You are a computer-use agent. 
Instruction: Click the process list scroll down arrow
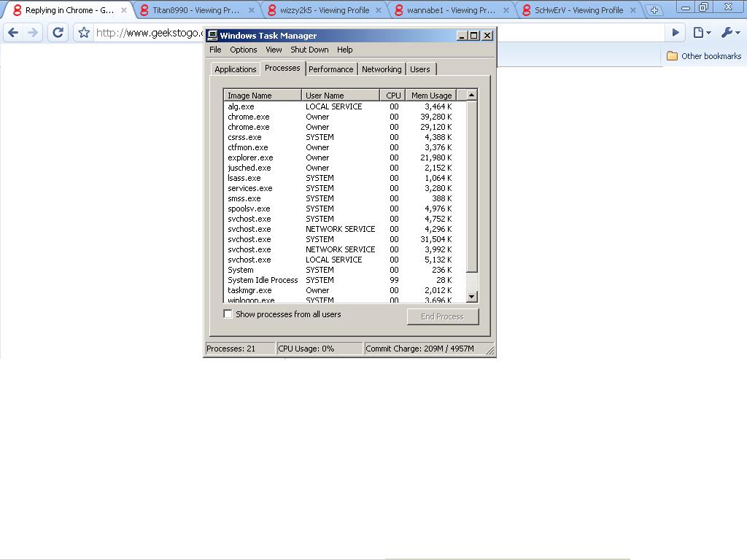click(x=472, y=297)
